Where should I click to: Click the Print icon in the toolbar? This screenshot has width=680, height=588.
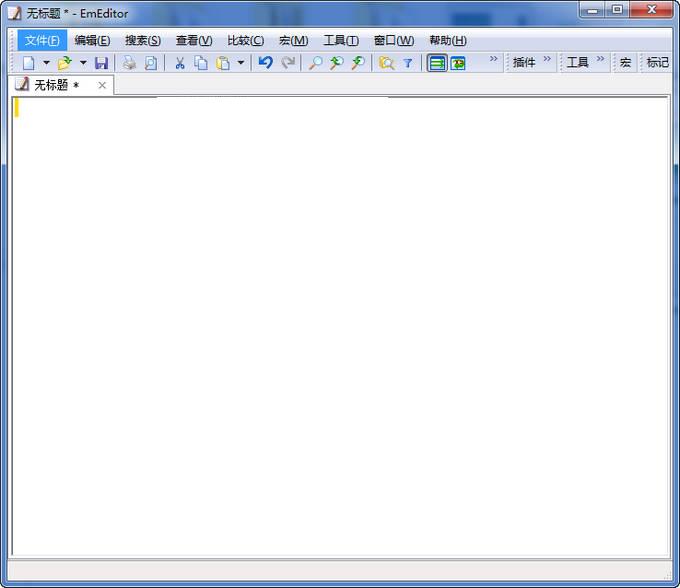click(129, 63)
